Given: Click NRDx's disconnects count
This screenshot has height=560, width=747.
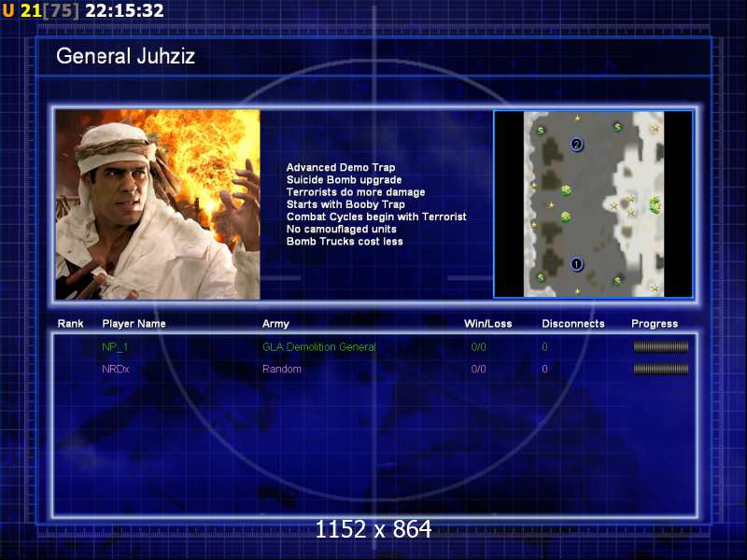Looking at the screenshot, I should click(x=544, y=369).
